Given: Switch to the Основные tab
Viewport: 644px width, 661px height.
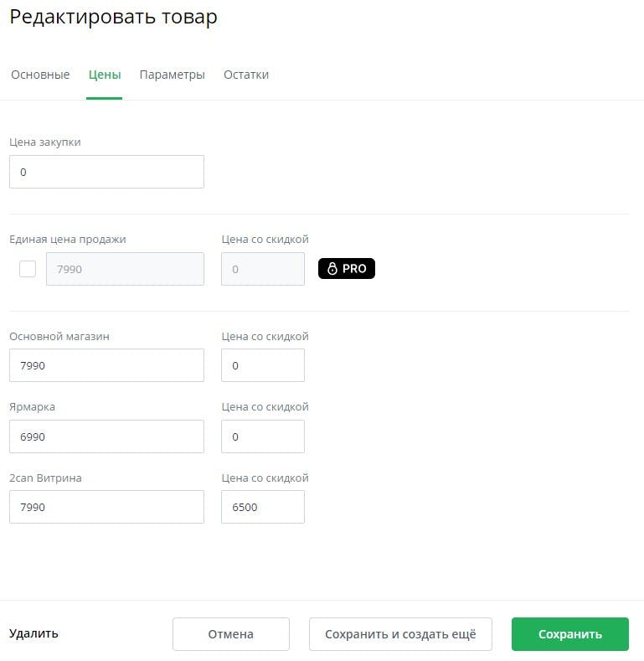Looking at the screenshot, I should point(40,75).
